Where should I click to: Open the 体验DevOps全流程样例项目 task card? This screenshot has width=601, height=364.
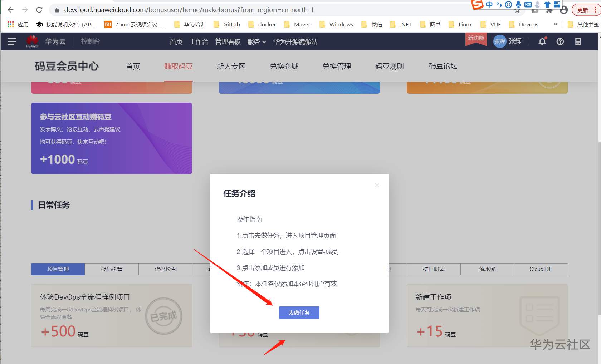[x=112, y=316]
